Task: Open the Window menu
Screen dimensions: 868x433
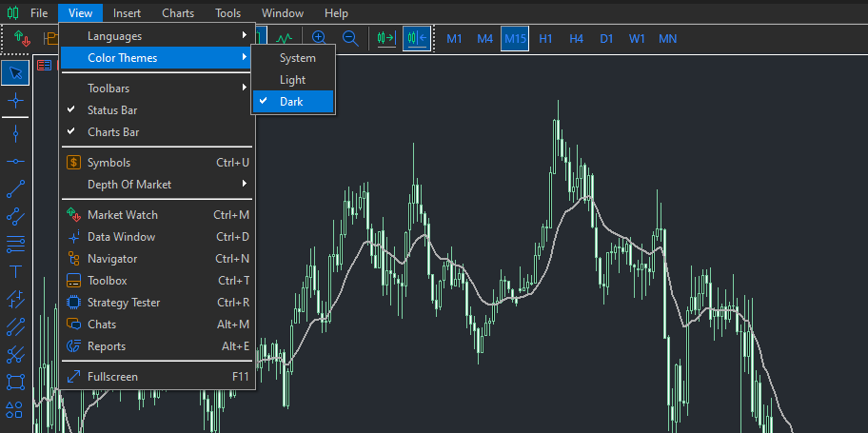Action: (x=283, y=13)
